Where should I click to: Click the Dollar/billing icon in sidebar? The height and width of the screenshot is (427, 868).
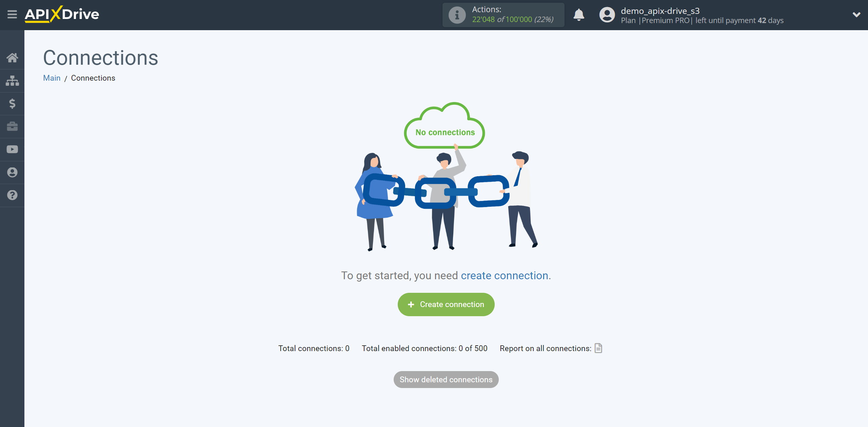click(x=12, y=103)
